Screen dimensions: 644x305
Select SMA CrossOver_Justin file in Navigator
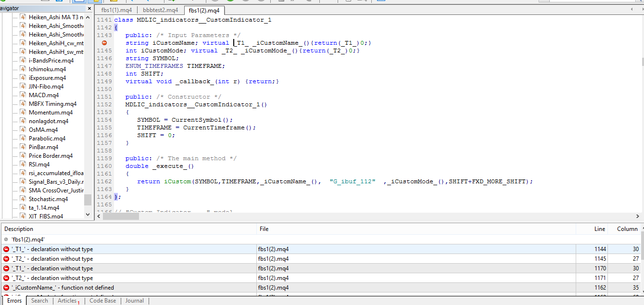click(56, 191)
